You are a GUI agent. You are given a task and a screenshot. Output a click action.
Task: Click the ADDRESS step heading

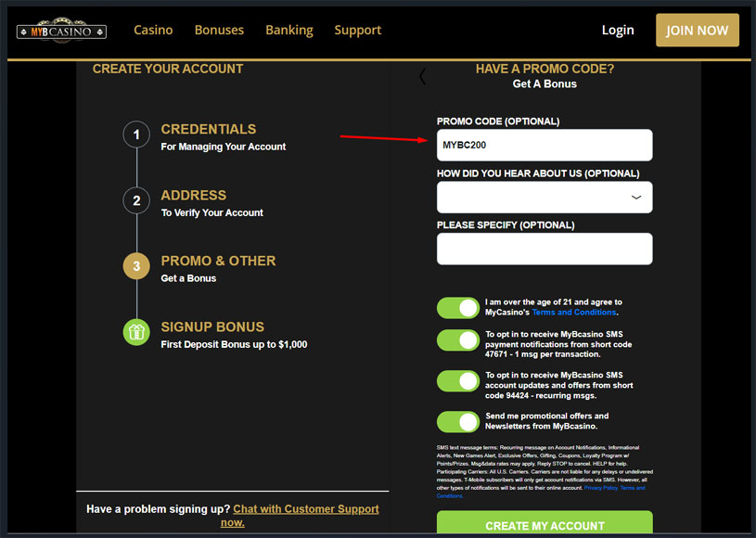coord(193,195)
